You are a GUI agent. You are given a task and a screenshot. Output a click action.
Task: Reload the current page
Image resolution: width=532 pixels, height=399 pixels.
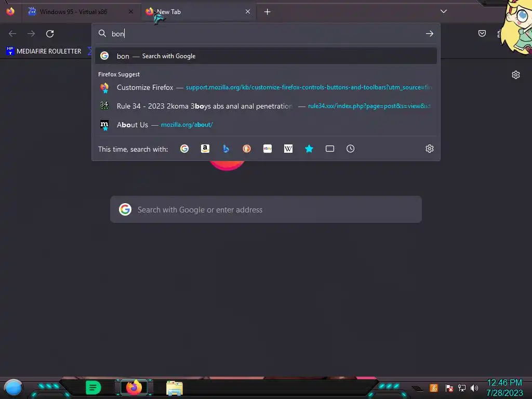click(x=50, y=34)
